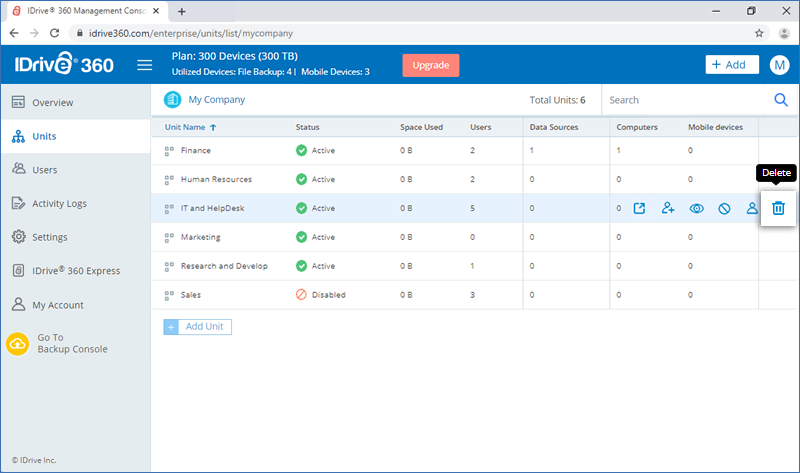The height and width of the screenshot is (473, 800).
Task: Open the Marketing unit name
Action: 201,237
